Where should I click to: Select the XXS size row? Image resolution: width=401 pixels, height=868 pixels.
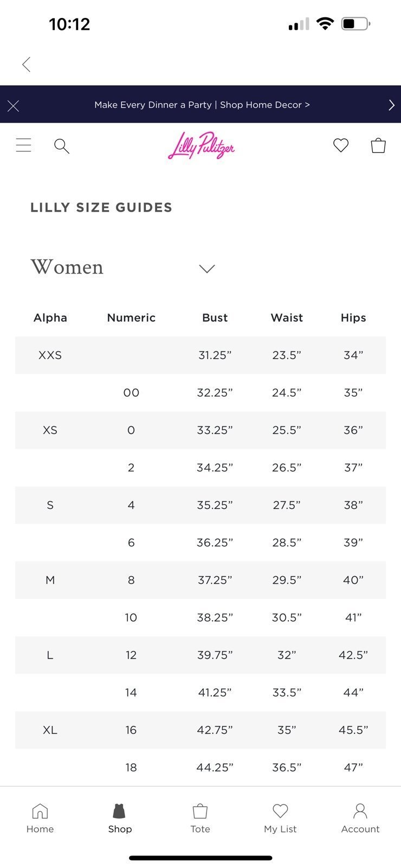[x=200, y=355]
